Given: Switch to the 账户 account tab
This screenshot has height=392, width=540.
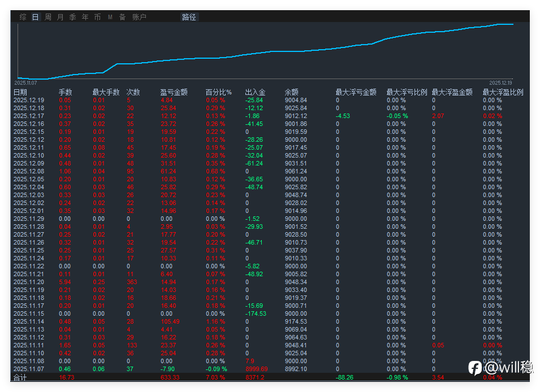Looking at the screenshot, I should [x=139, y=17].
